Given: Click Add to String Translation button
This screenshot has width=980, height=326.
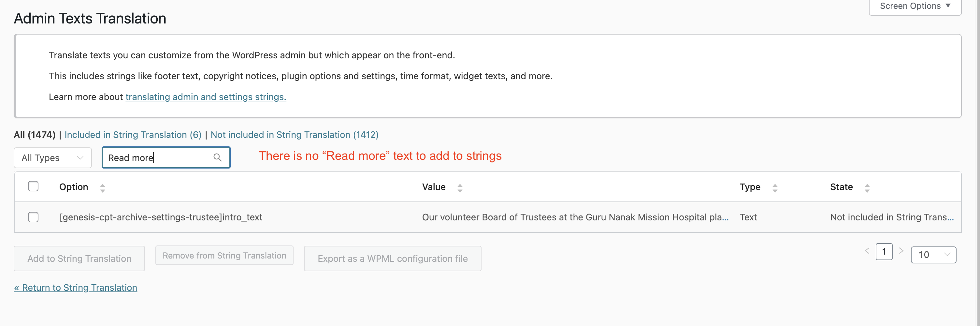Looking at the screenshot, I should 79,259.
